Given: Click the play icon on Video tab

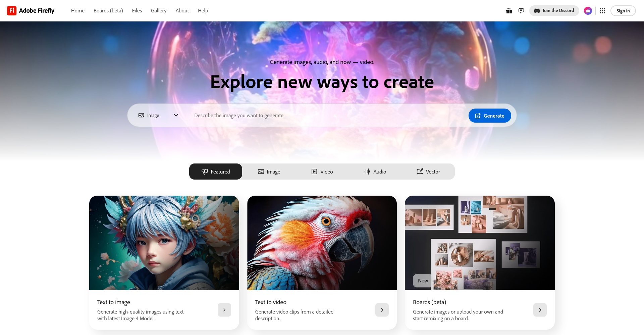Looking at the screenshot, I should [x=314, y=172].
